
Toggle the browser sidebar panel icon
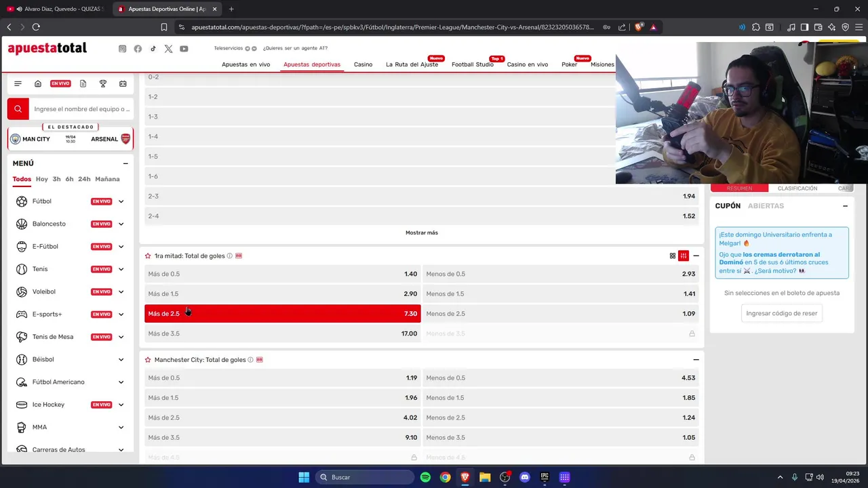[804, 27]
